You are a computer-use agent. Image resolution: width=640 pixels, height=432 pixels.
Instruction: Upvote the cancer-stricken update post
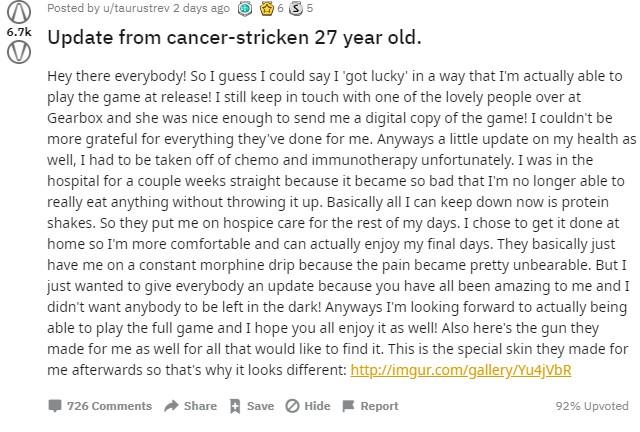(18, 13)
